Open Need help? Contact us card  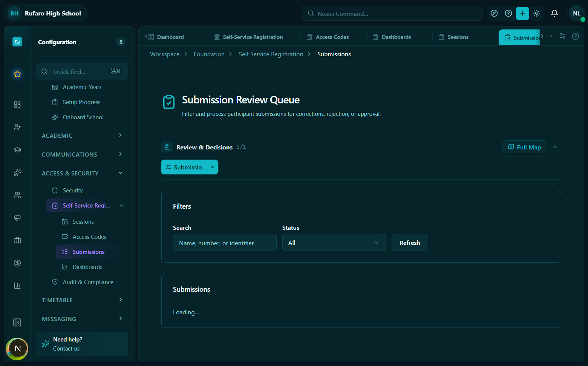(x=82, y=344)
